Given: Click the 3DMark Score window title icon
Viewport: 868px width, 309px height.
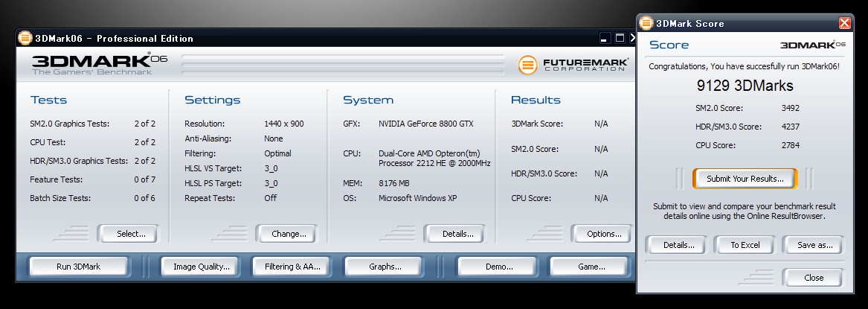Looking at the screenshot, I should pyautogui.click(x=646, y=23).
